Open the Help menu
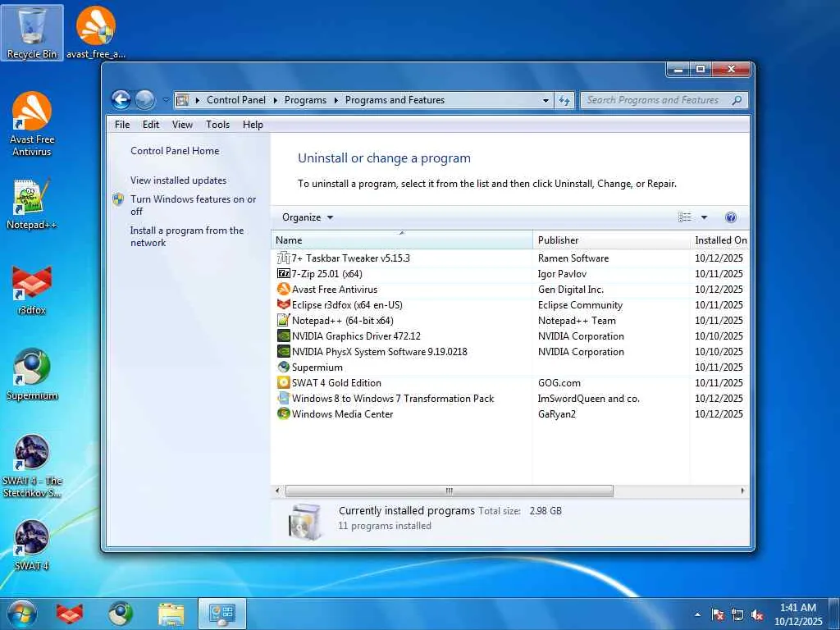Screen dimensions: 840x630 click(253, 125)
